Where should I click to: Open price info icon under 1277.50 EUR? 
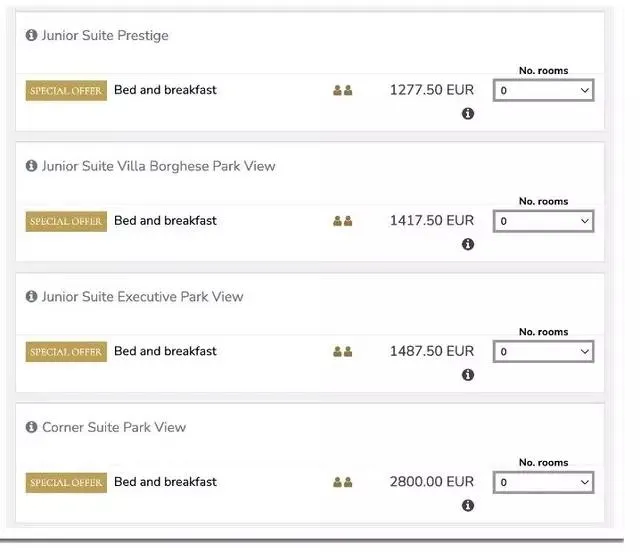point(467,114)
